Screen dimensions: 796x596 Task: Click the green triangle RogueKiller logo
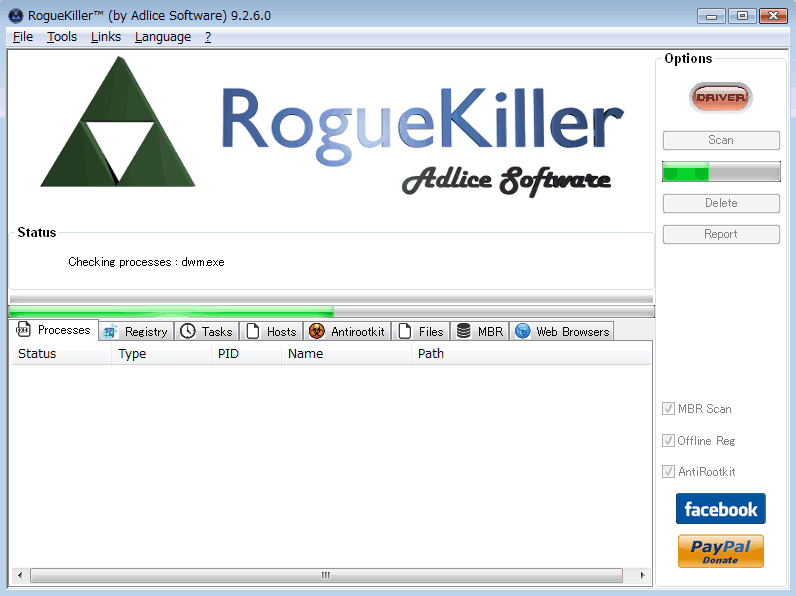[x=118, y=122]
